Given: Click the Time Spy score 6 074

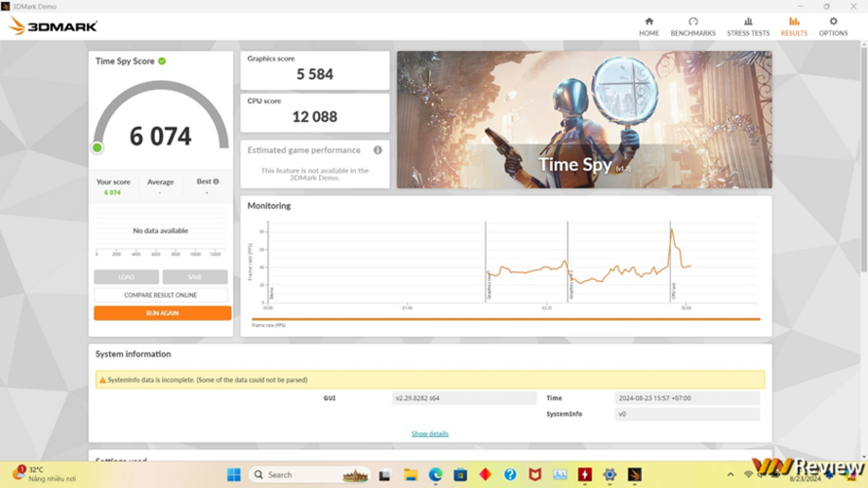Looking at the screenshot, I should coord(161,137).
